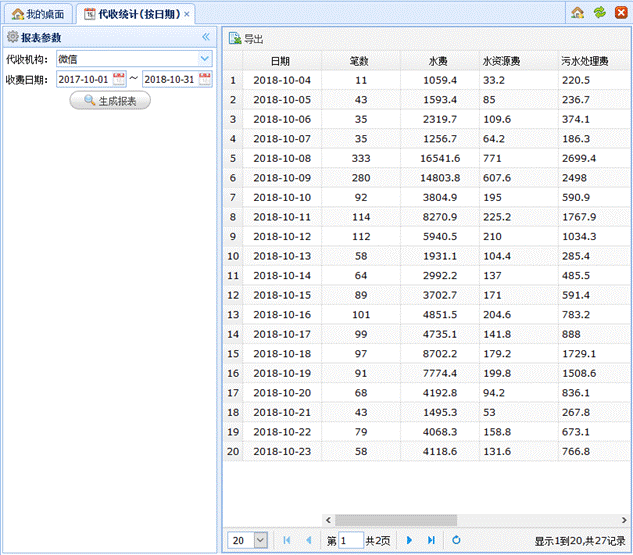This screenshot has width=633, height=555.
Task: Click the 生成报表 button
Action: [110, 100]
